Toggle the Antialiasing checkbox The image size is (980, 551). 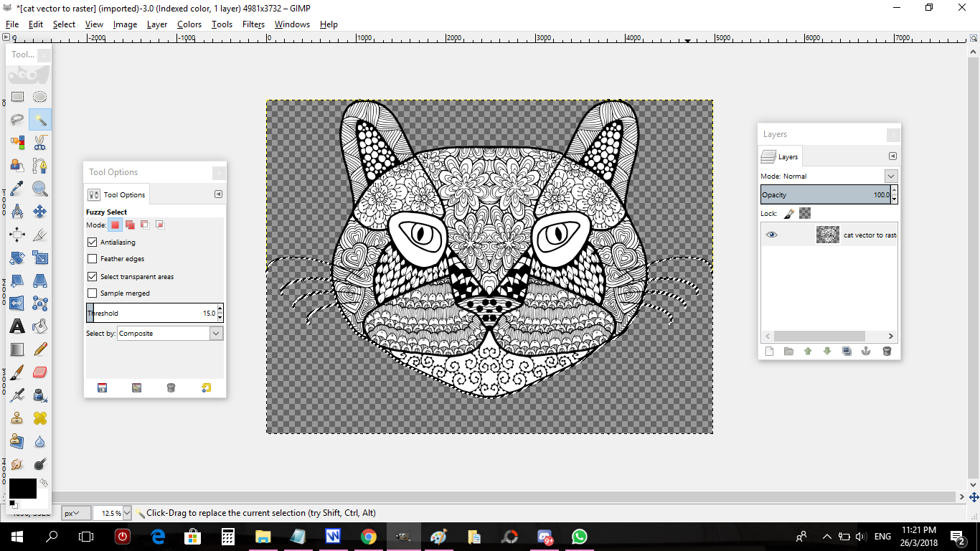pyautogui.click(x=92, y=242)
